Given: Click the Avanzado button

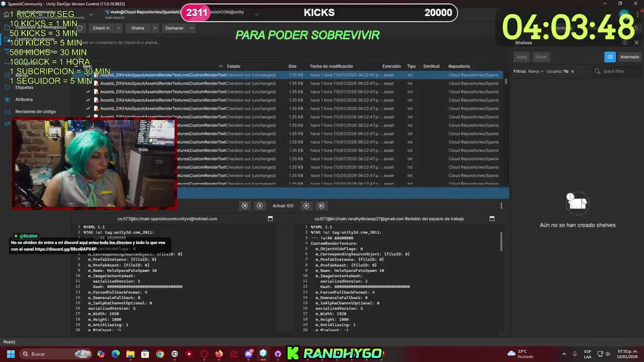Looking at the screenshot, I should [x=629, y=57].
